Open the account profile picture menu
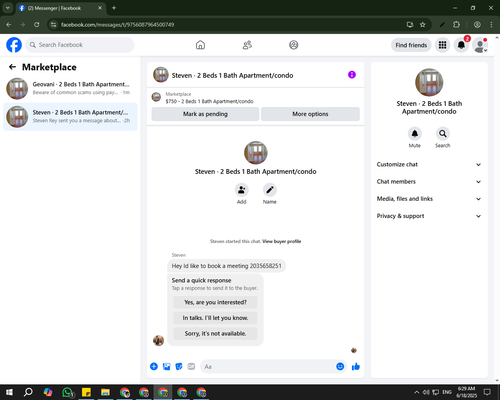The image size is (500, 400). tap(480, 45)
